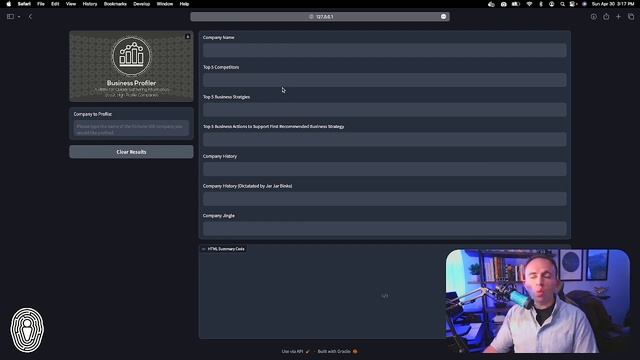Click the Top 5 Business Strategies field

pos(384,110)
